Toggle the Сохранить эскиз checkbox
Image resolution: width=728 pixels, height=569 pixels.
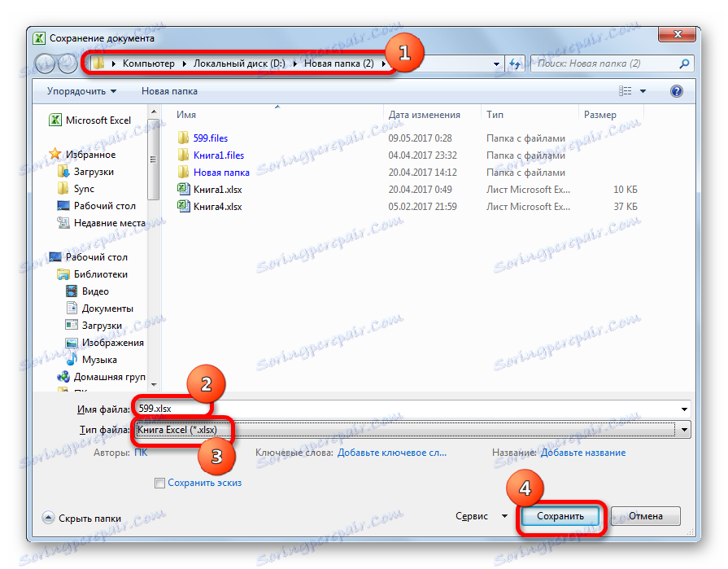pyautogui.click(x=159, y=483)
